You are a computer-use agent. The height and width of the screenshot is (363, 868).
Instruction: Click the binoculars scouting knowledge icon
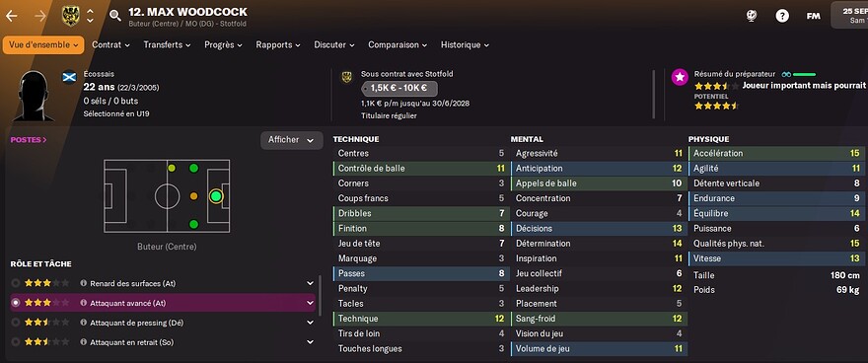(x=786, y=74)
